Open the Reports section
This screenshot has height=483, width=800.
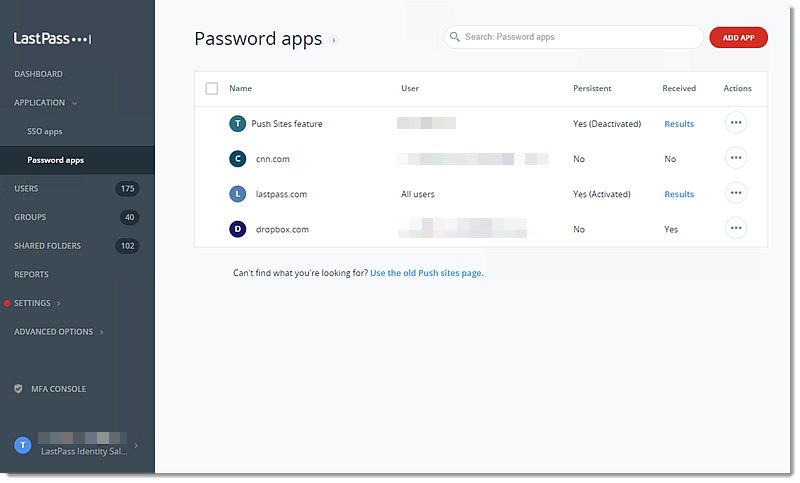31,274
